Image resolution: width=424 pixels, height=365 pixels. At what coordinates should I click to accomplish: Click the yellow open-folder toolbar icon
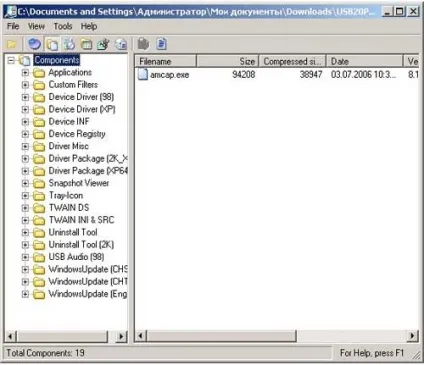click(12, 44)
